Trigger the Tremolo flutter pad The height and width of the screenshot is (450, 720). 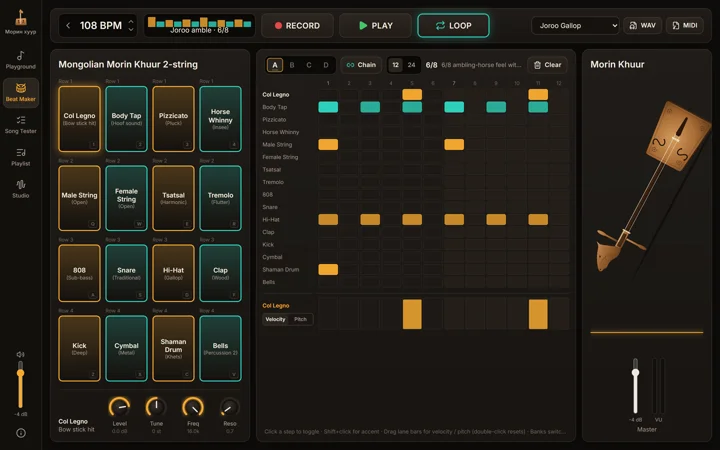tap(220, 198)
